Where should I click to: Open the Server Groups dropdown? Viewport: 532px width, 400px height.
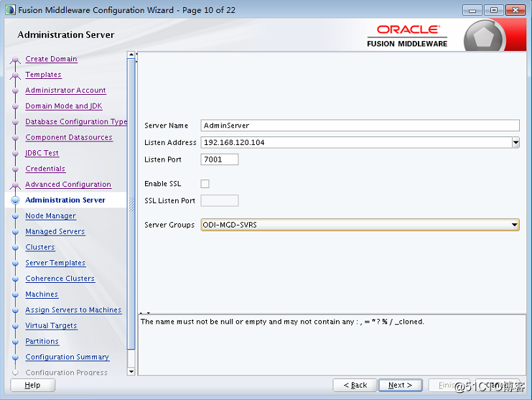coord(360,225)
